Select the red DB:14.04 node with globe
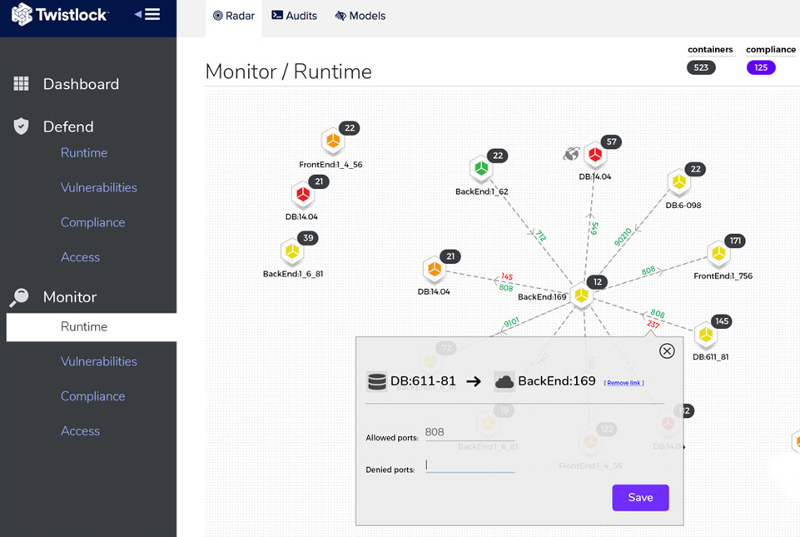The image size is (800, 537). click(596, 155)
